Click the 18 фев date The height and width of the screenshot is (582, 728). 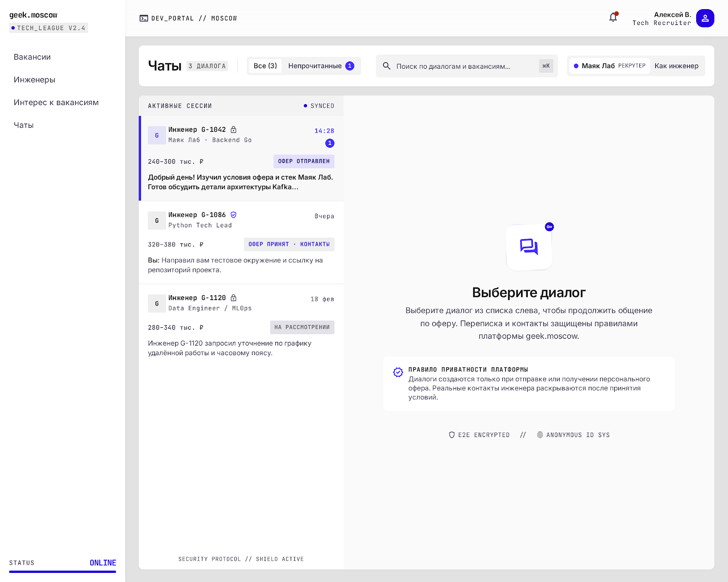tap(322, 299)
